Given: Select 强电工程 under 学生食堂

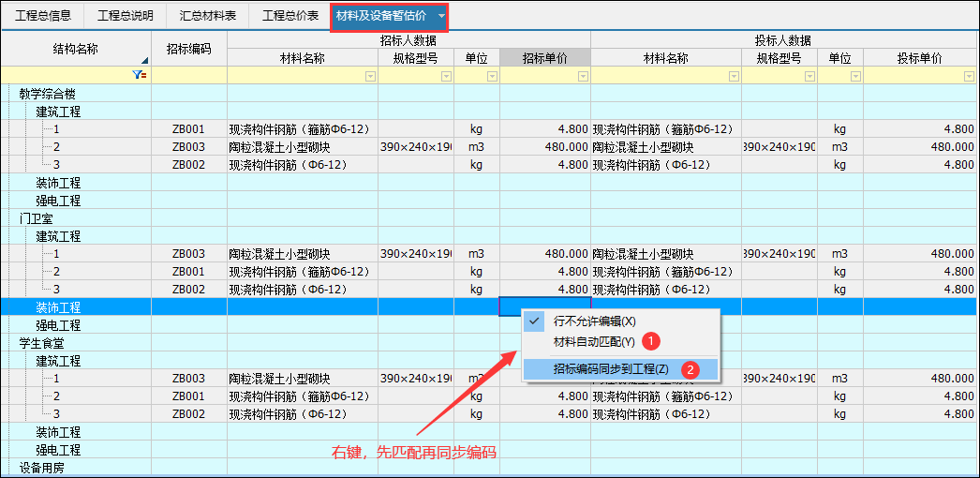Looking at the screenshot, I should 58,450.
